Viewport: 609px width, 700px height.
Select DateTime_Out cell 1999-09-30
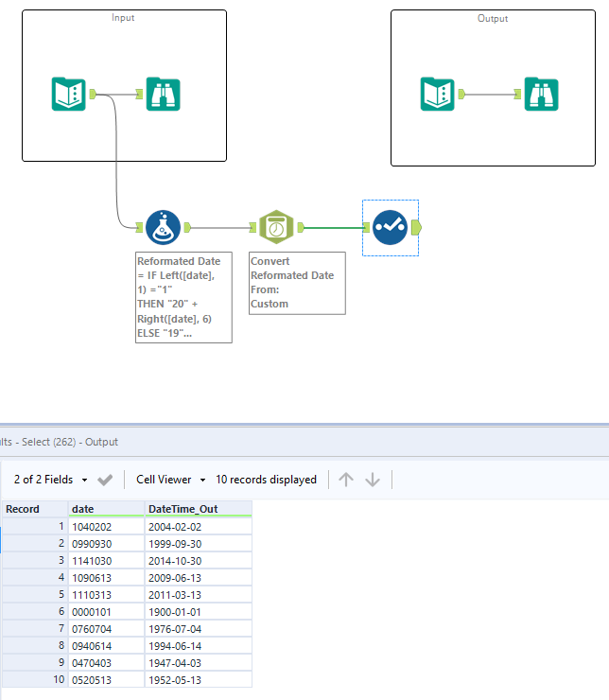pyautogui.click(x=198, y=544)
